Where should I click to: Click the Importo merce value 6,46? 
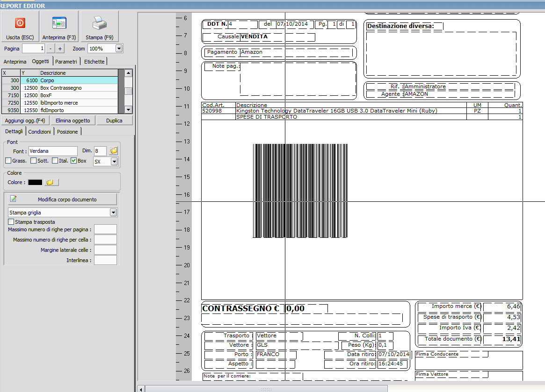[x=513, y=306]
